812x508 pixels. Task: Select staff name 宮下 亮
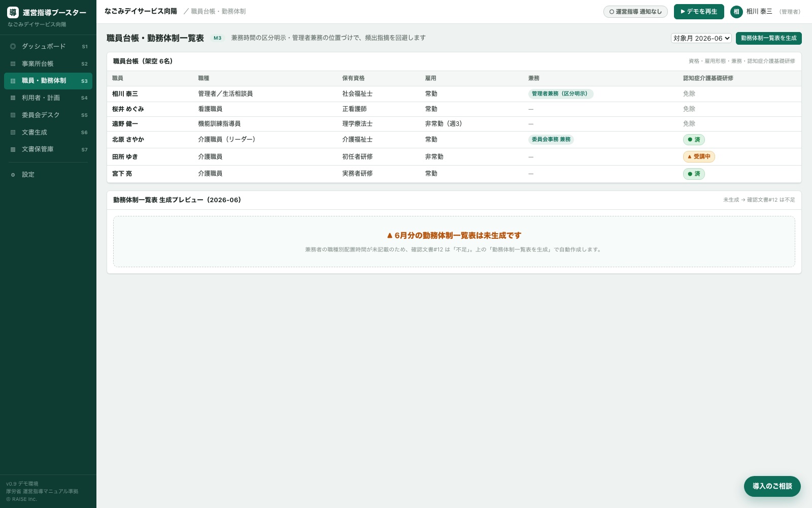[x=122, y=174]
